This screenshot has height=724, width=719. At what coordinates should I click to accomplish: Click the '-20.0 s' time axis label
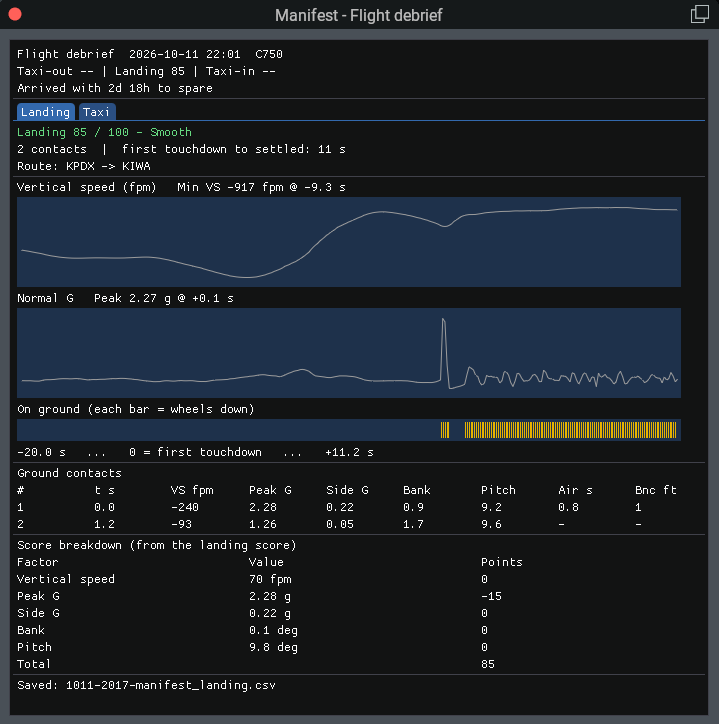(x=42, y=452)
